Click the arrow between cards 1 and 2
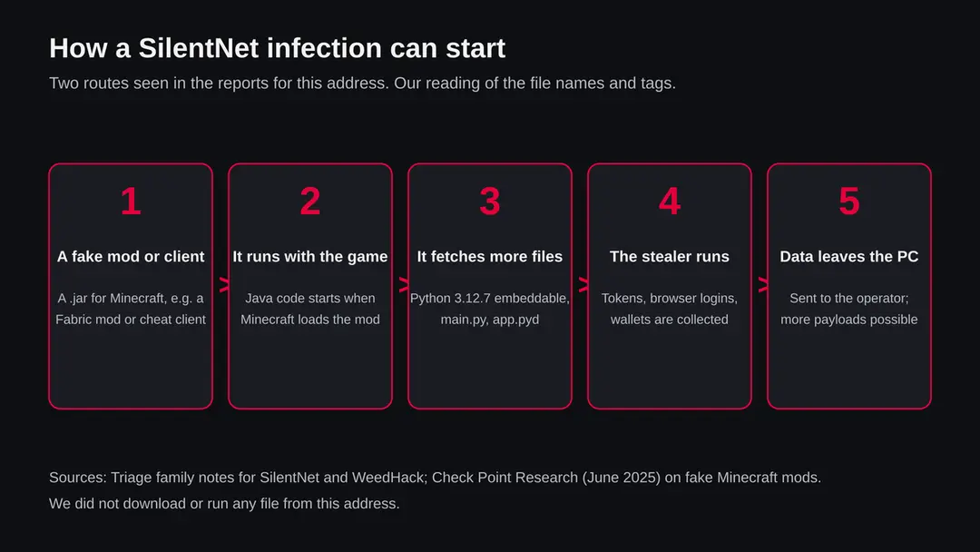 point(224,285)
